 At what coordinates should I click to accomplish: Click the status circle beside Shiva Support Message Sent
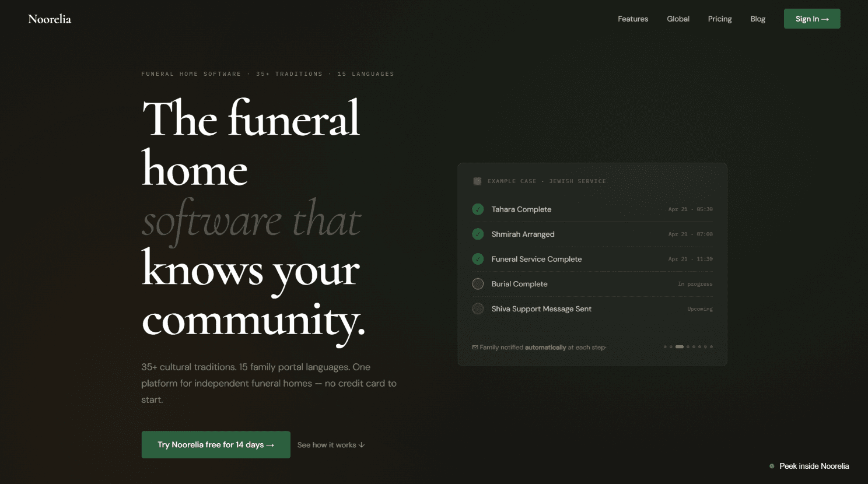[478, 309]
